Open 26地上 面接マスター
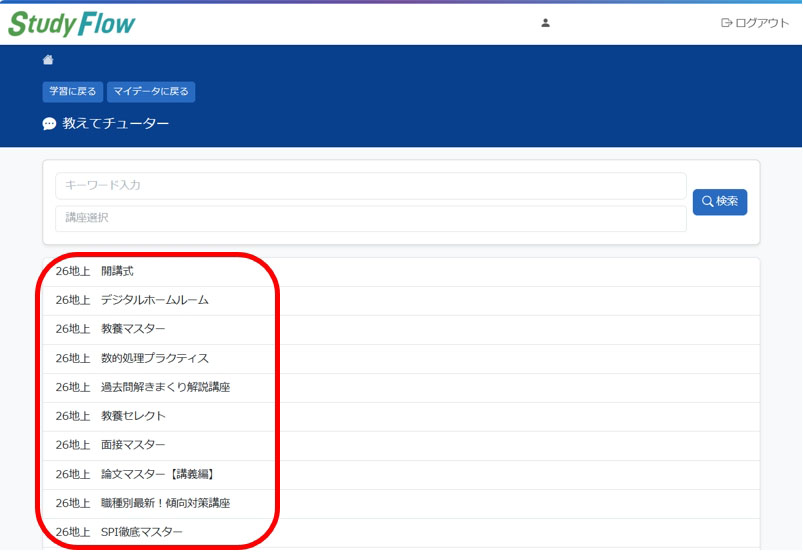803x552 pixels. (x=111, y=445)
